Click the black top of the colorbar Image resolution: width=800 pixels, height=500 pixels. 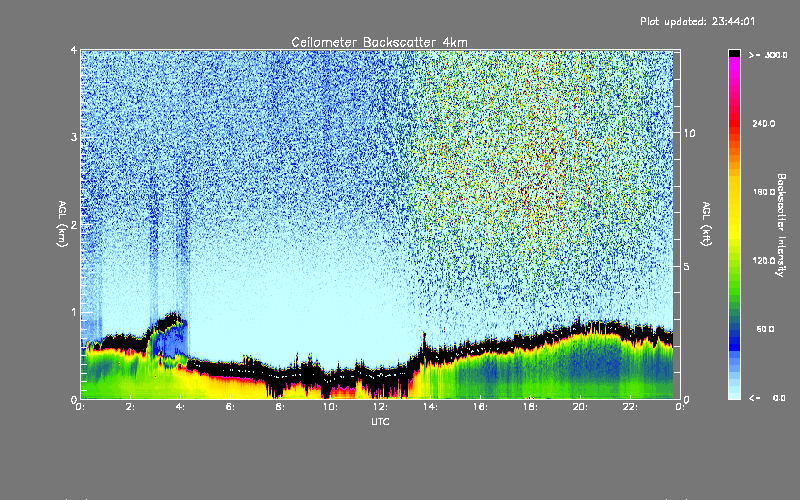pyautogui.click(x=734, y=53)
